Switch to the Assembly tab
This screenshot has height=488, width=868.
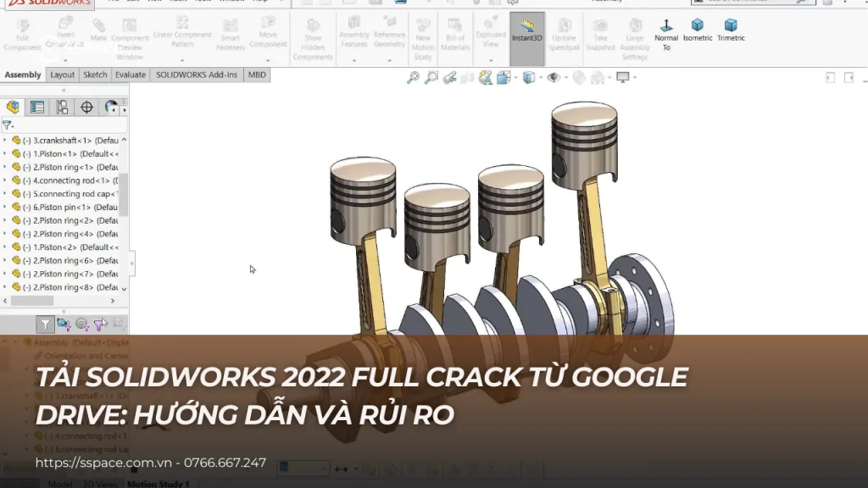pyautogui.click(x=23, y=75)
